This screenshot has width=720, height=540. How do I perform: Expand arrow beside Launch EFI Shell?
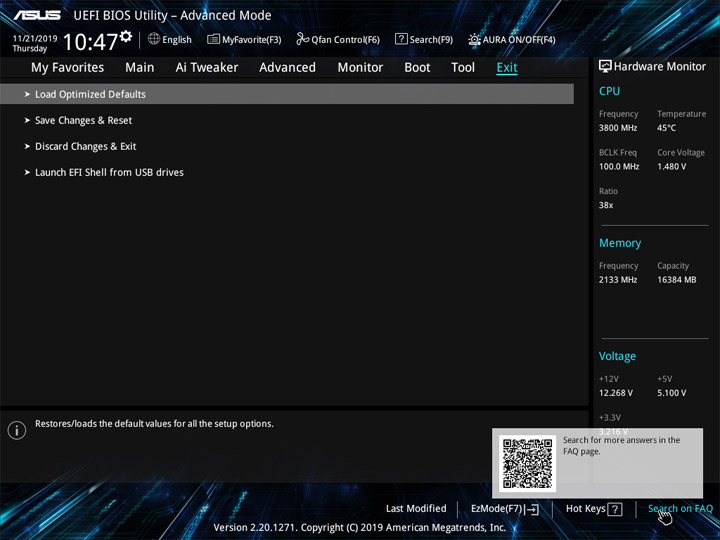27,173
